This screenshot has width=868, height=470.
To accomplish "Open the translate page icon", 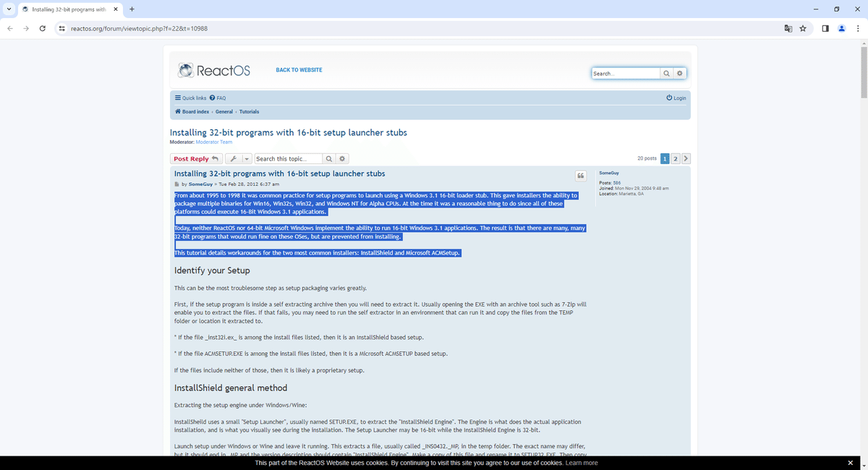I will (x=788, y=28).
